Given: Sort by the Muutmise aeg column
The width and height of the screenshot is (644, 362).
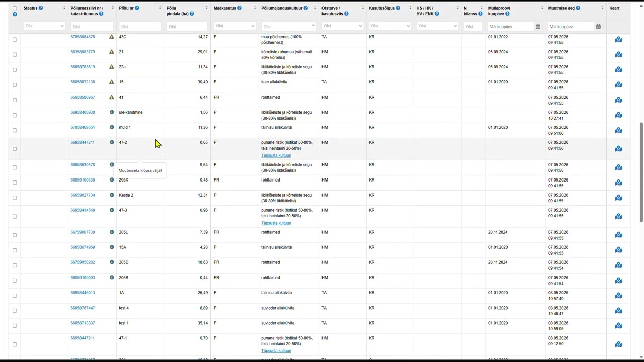Looking at the screenshot, I should [x=603, y=8].
